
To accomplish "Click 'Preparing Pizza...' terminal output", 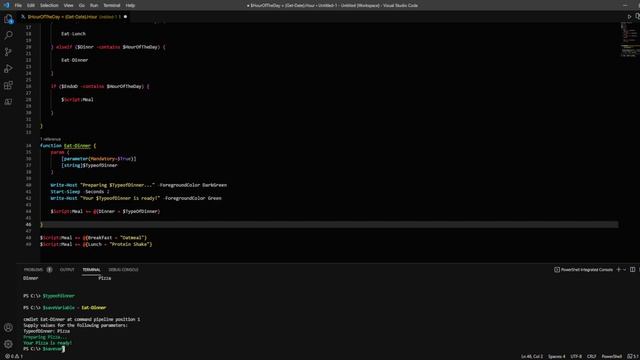I will (45, 337).
